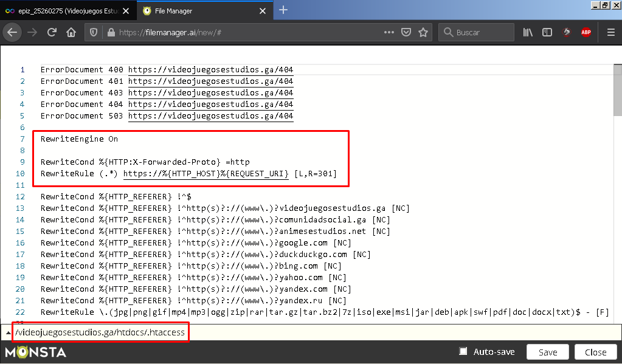Image resolution: width=622 pixels, height=364 pixels.
Task: Toggle the browser sidebar view
Action: [547, 32]
